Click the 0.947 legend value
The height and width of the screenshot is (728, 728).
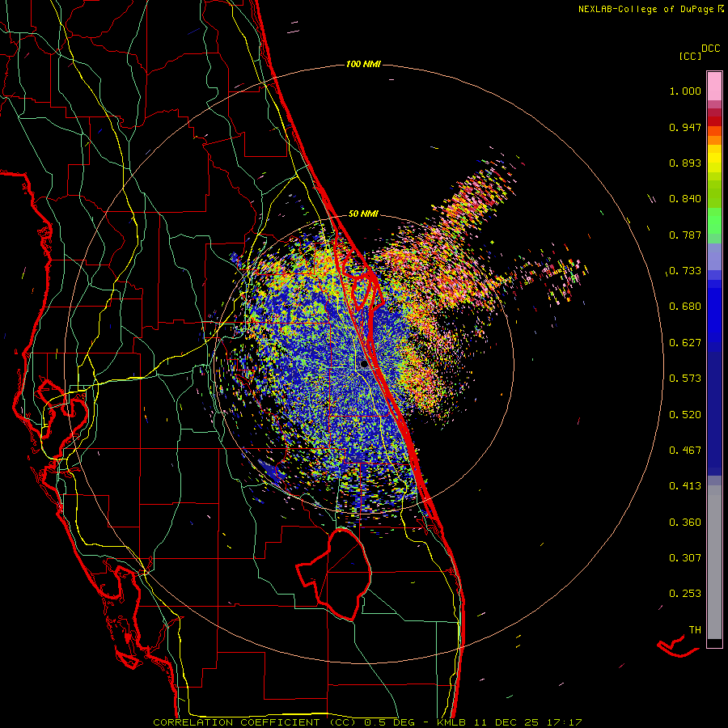[685, 127]
